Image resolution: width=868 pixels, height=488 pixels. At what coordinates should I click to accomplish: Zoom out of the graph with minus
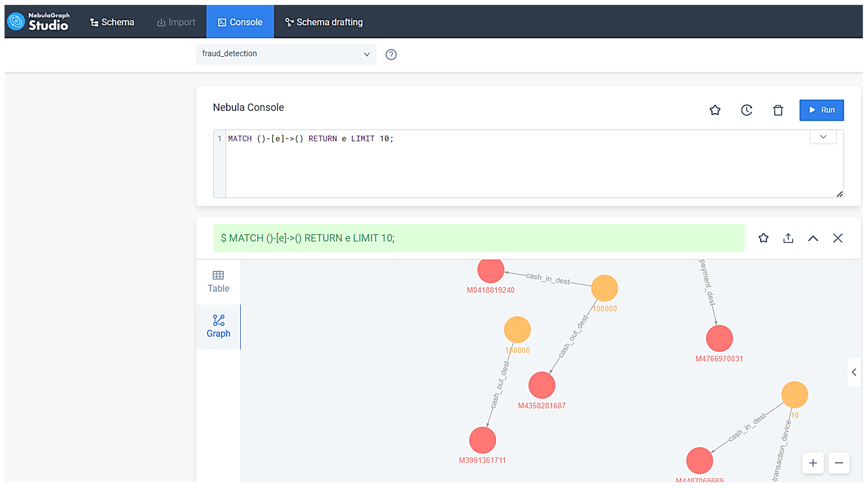(839, 463)
